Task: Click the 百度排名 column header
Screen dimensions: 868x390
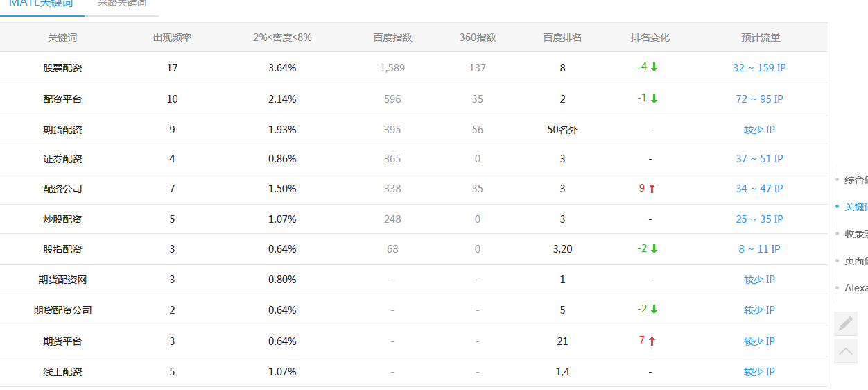Action: click(562, 37)
